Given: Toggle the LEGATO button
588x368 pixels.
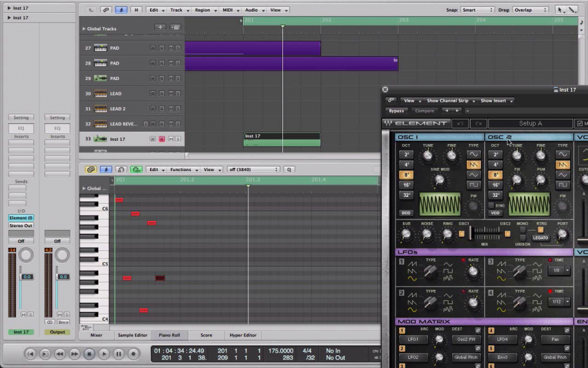Looking at the screenshot, I should (540, 238).
